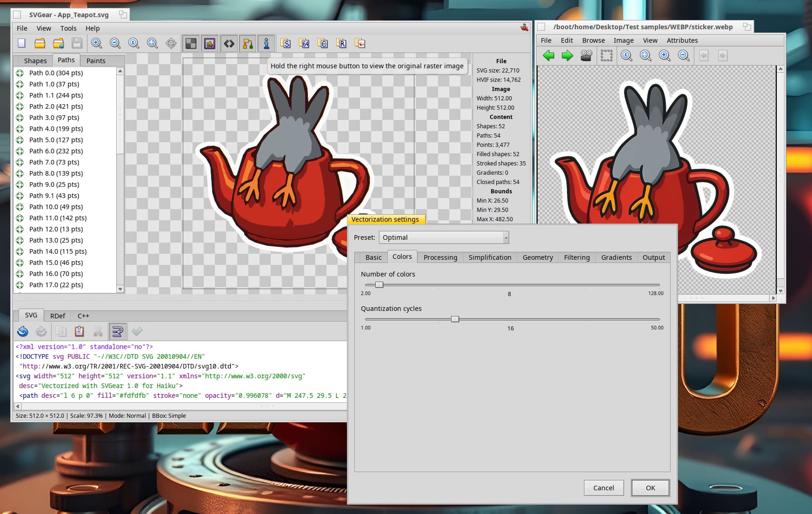The width and height of the screenshot is (812, 514).
Task: Click the Quantization cycles slider handle
Action: [x=455, y=319]
